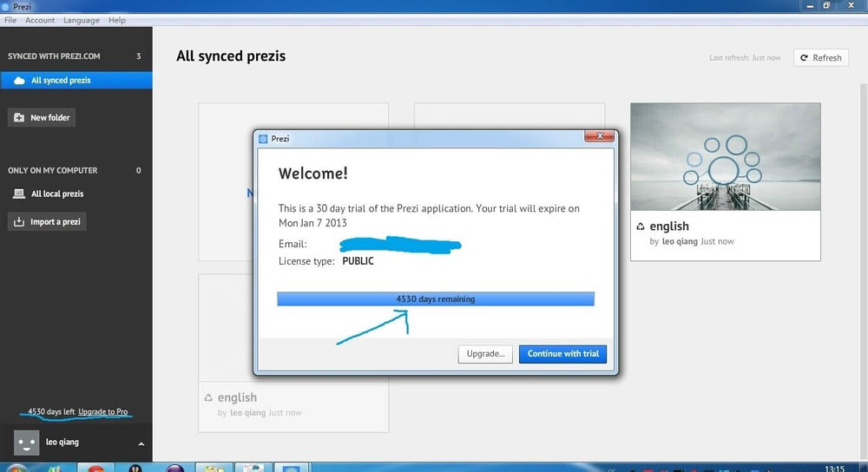Select the cloud icon beside All synced prezis
868x472 pixels.
click(x=19, y=80)
